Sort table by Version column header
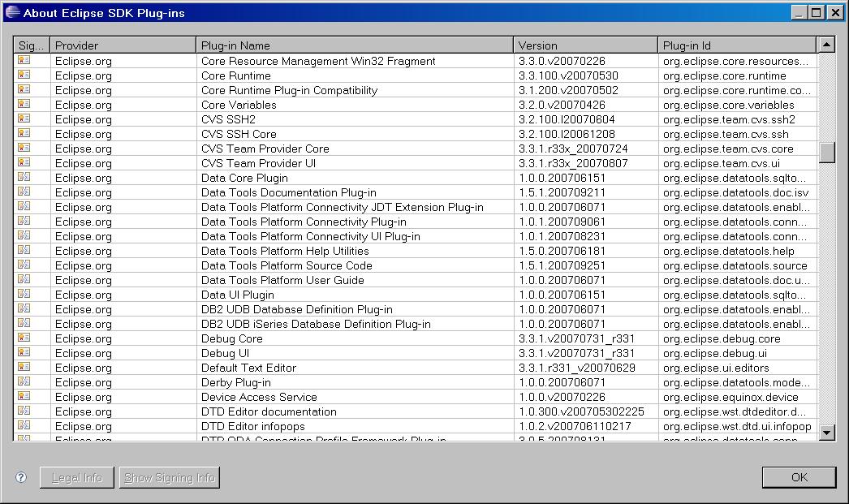Viewport: 849px width, 504px height. click(x=586, y=45)
